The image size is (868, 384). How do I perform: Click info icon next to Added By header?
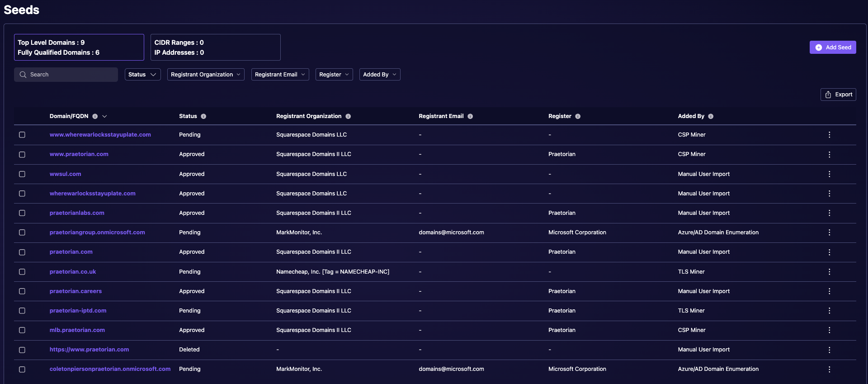tap(711, 116)
